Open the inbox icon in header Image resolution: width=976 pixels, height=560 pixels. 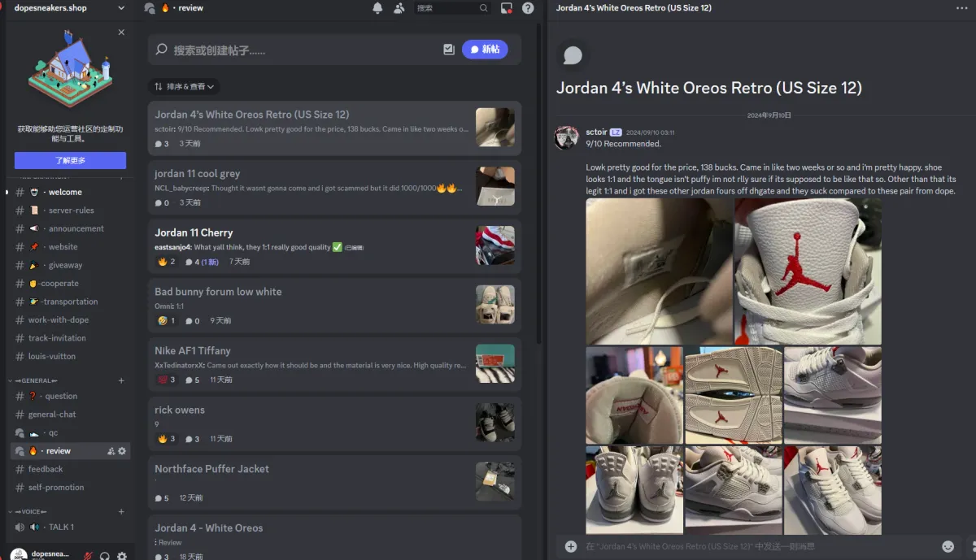[507, 8]
